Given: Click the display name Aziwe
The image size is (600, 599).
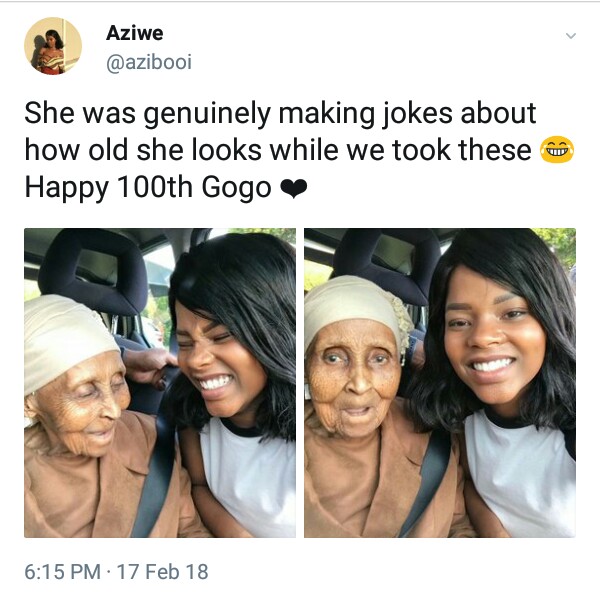Looking at the screenshot, I should click(134, 33).
